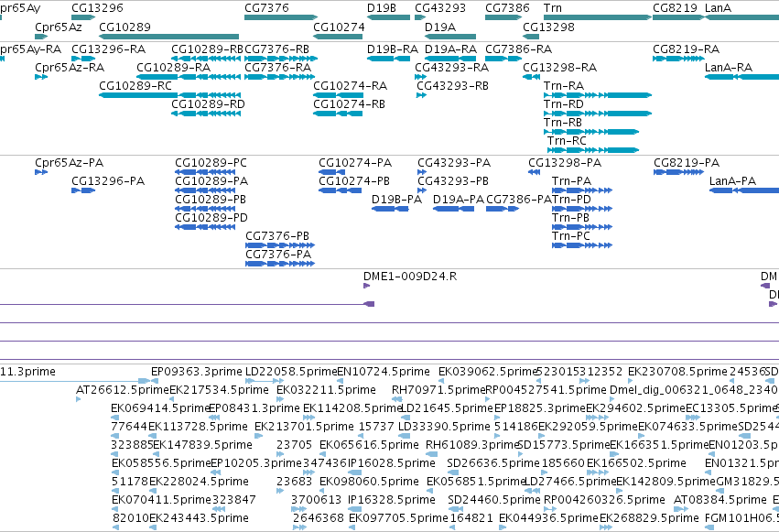The image size is (779, 532).
Task: Click the CG7376-RB transcript label
Action: [276, 49]
